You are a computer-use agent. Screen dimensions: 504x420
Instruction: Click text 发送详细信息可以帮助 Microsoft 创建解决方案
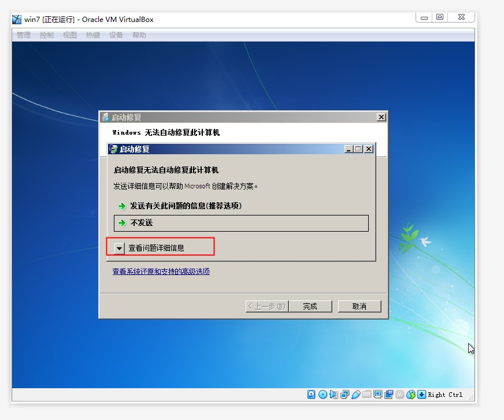click(186, 186)
